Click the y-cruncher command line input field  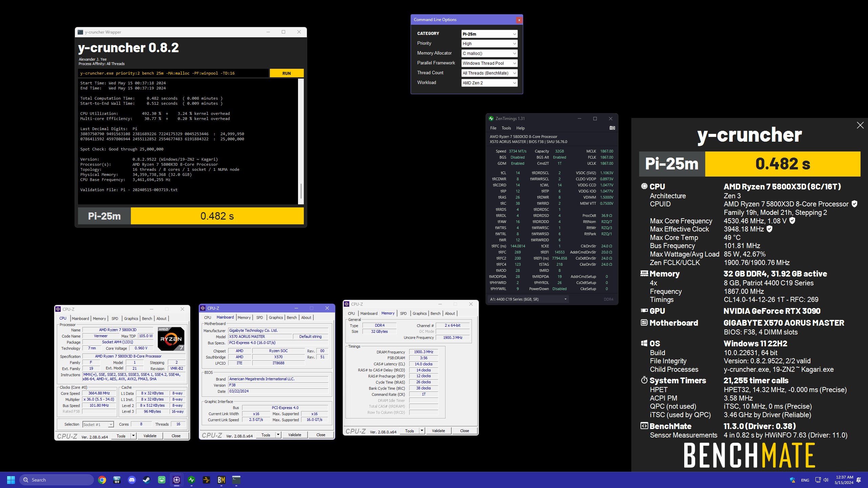173,73
